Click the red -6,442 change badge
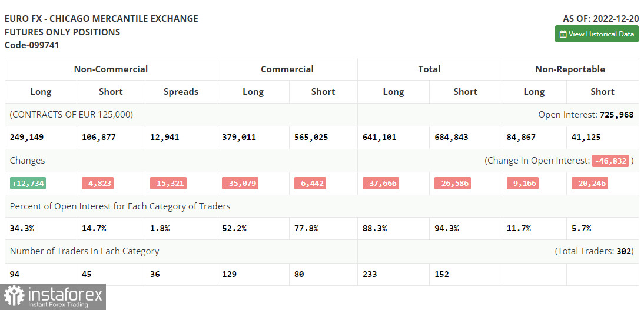 [310, 184]
